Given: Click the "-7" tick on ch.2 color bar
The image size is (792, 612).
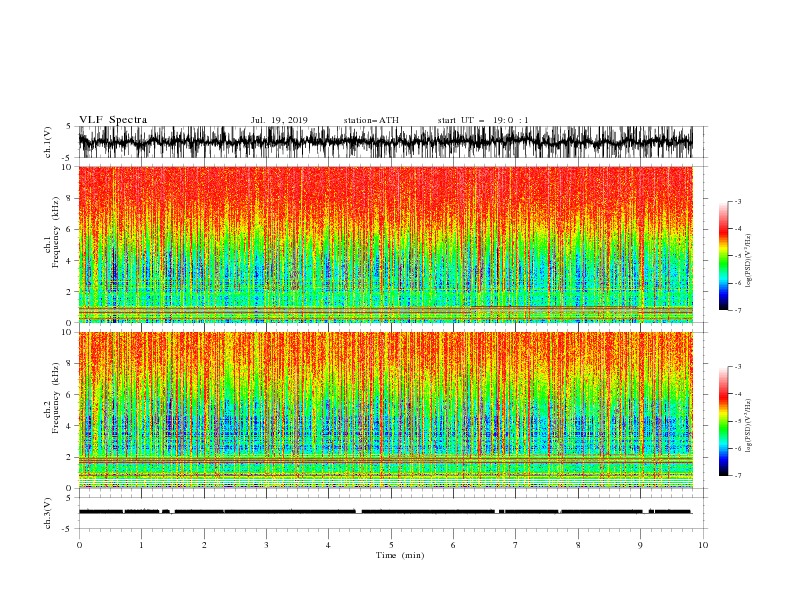Looking at the screenshot, I should [737, 476].
